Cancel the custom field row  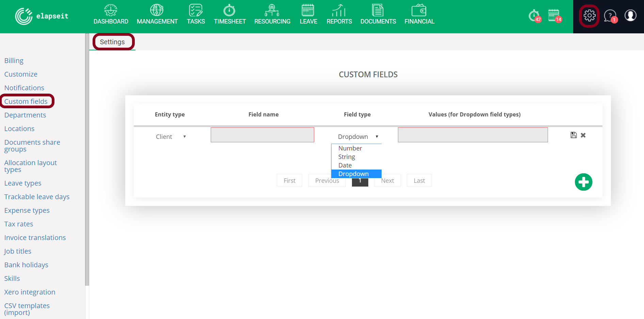point(583,135)
